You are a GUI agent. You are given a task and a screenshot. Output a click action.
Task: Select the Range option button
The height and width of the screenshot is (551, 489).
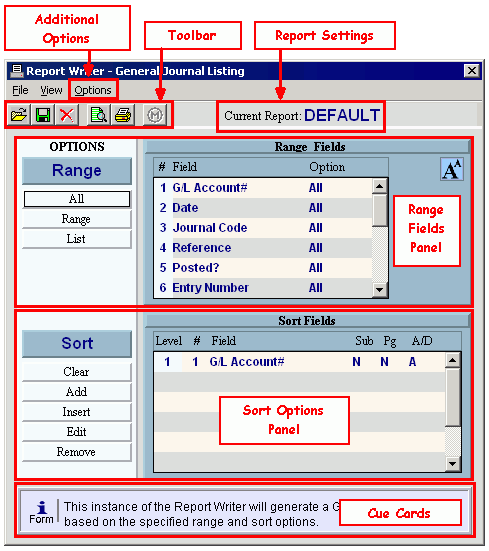[x=77, y=219]
